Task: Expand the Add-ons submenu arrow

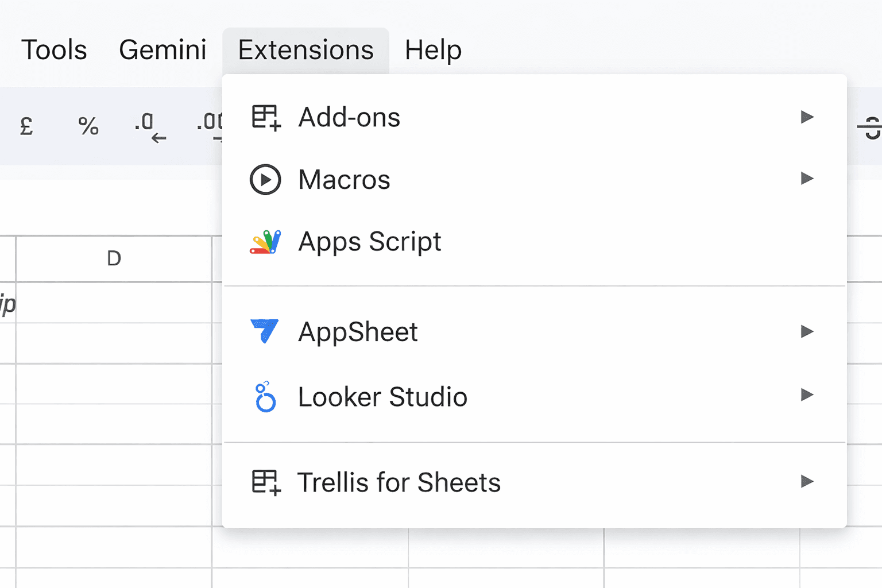Action: tap(807, 117)
